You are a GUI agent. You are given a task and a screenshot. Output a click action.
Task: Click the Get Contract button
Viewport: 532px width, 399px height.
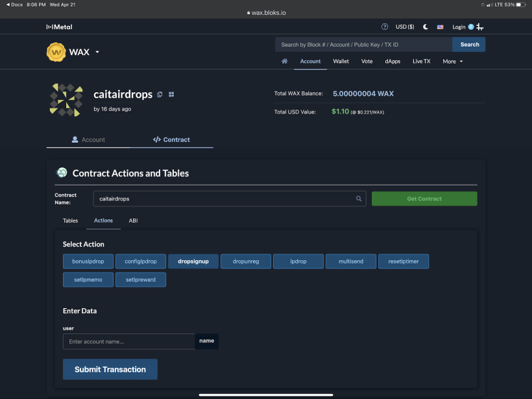pyautogui.click(x=424, y=199)
